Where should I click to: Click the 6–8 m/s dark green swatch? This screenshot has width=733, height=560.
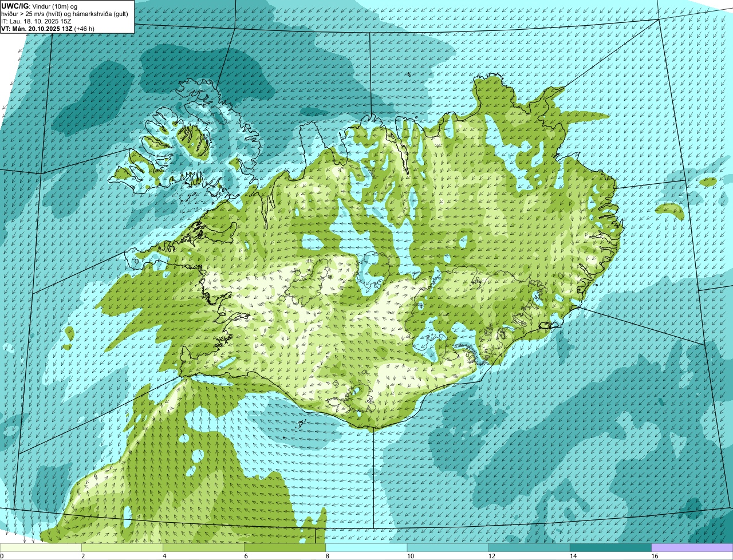(285, 547)
